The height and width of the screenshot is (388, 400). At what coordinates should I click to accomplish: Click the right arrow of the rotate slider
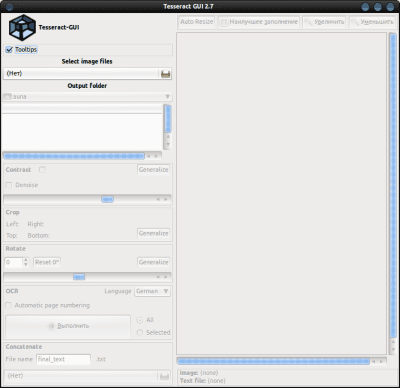tap(166, 277)
